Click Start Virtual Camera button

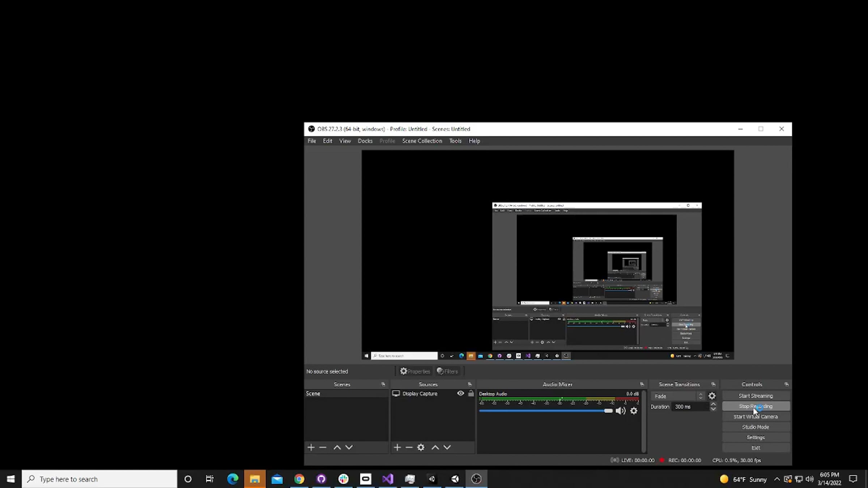click(756, 416)
